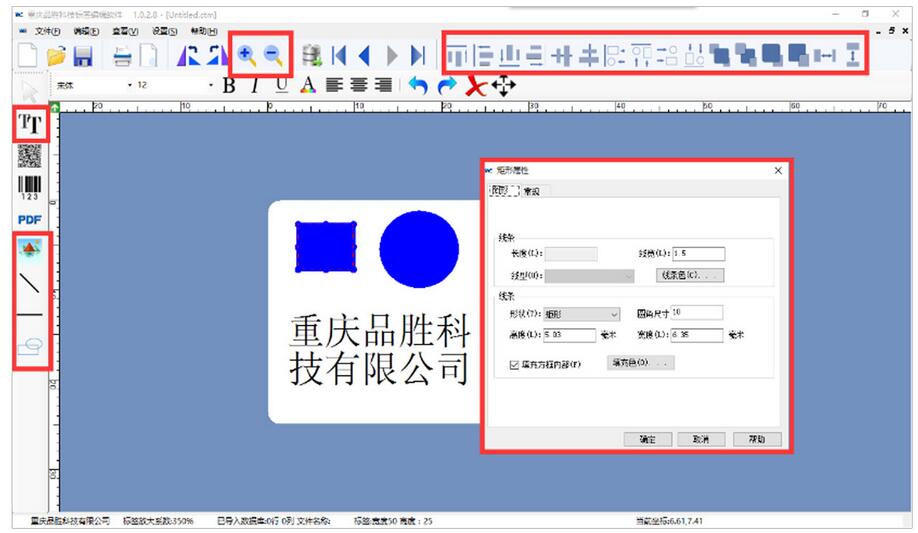
Task: Insert a picture object
Action: 30,248
